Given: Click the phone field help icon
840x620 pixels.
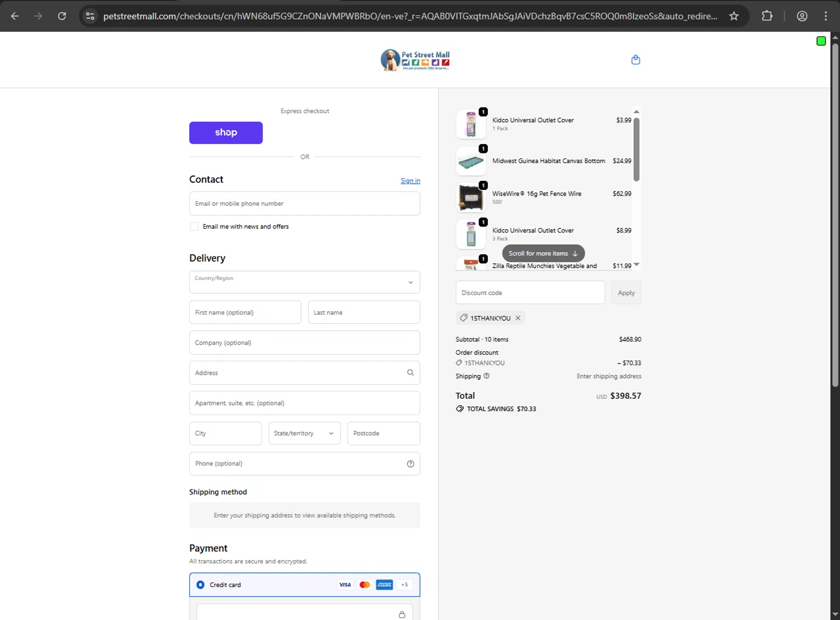Looking at the screenshot, I should [410, 464].
